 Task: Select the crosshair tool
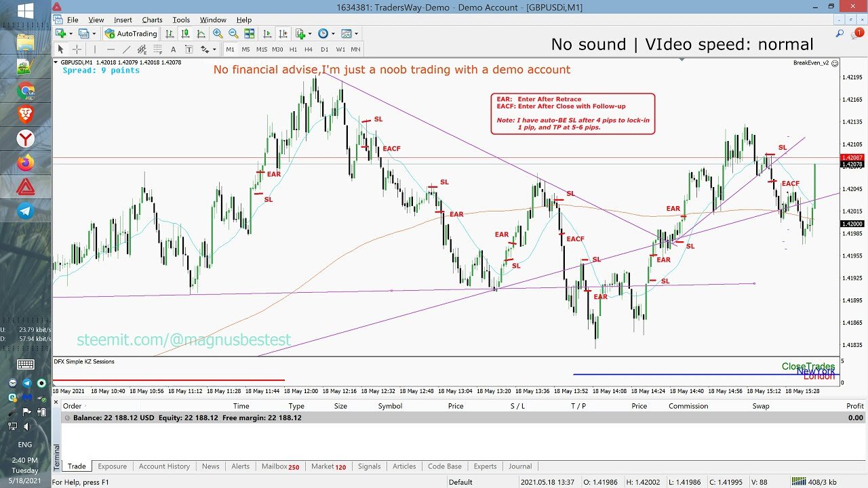pos(77,49)
